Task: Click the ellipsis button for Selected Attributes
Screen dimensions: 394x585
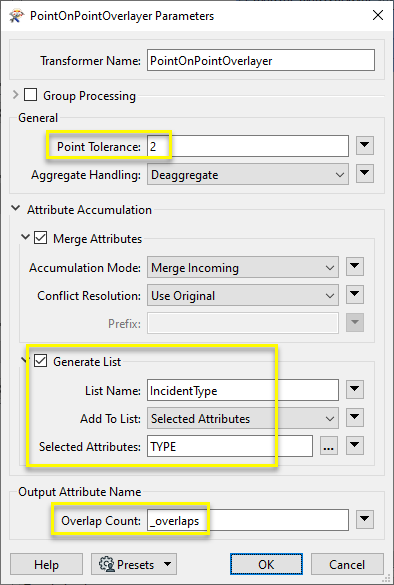Action: [329, 446]
